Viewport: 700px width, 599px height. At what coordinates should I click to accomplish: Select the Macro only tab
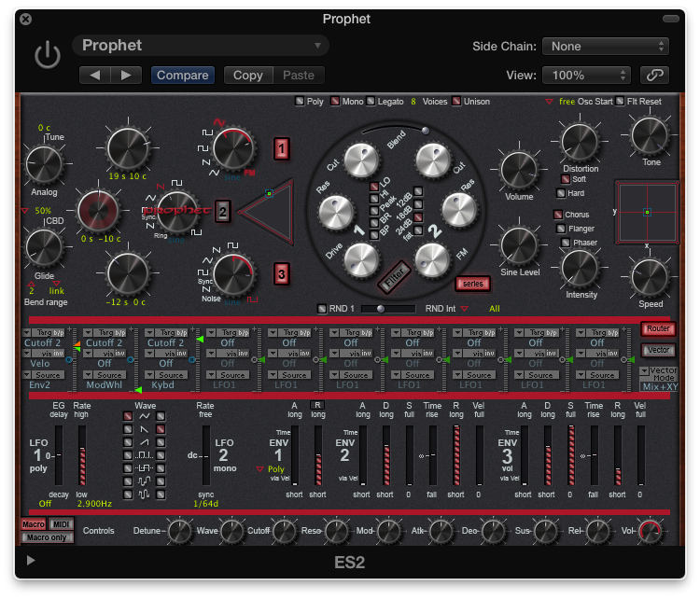coord(47,537)
